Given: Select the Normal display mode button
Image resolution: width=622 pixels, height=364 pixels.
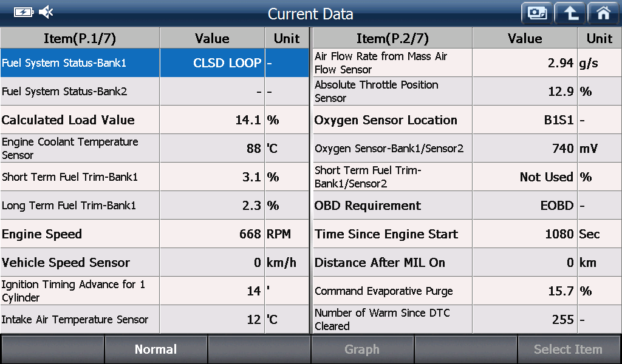Looking at the screenshot, I should coord(156,349).
